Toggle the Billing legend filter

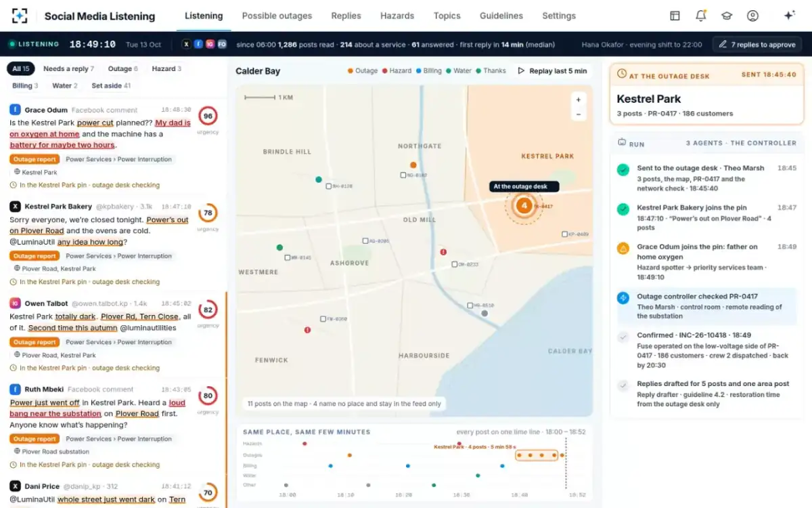(428, 70)
